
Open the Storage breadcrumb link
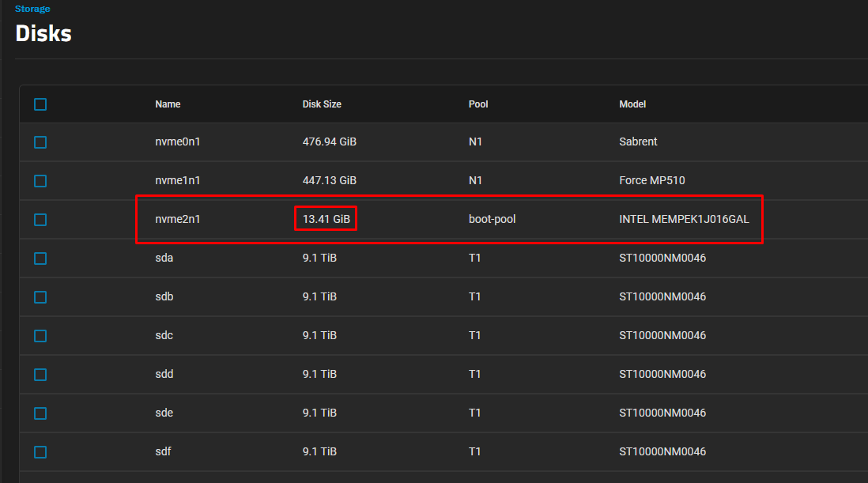[x=32, y=9]
